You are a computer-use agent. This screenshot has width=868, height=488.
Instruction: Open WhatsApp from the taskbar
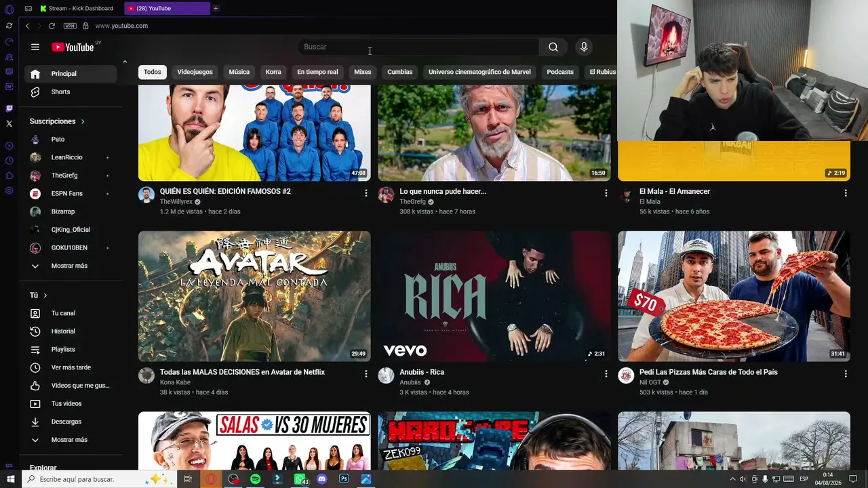[300, 479]
